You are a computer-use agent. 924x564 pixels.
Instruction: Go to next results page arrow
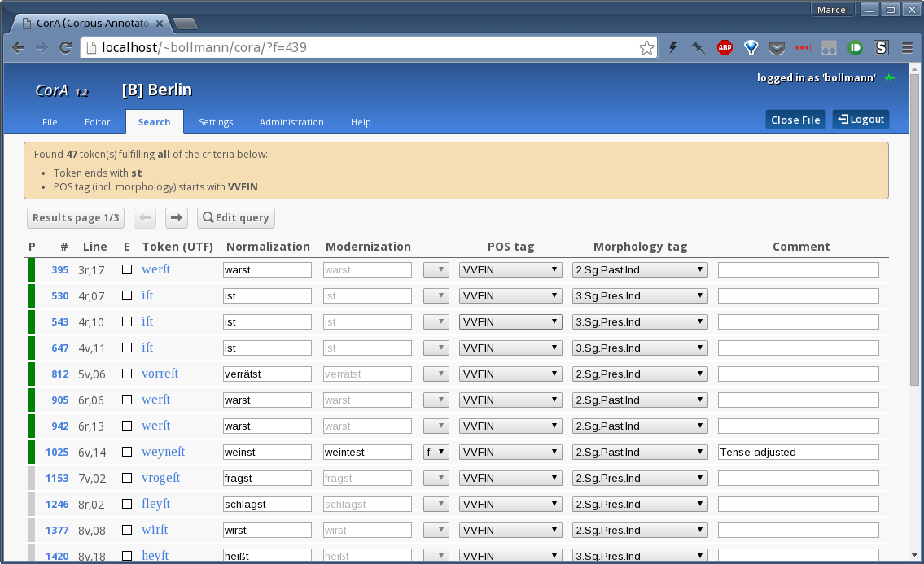177,218
